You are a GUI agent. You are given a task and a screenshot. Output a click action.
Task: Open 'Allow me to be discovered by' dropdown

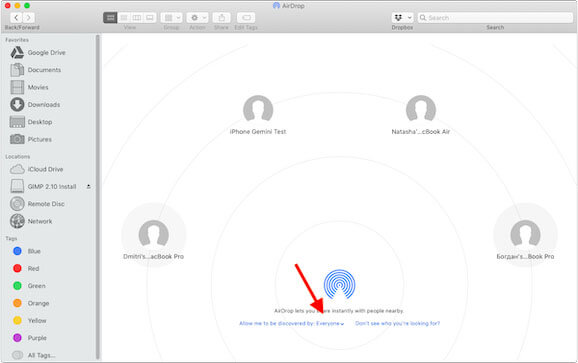pos(292,324)
